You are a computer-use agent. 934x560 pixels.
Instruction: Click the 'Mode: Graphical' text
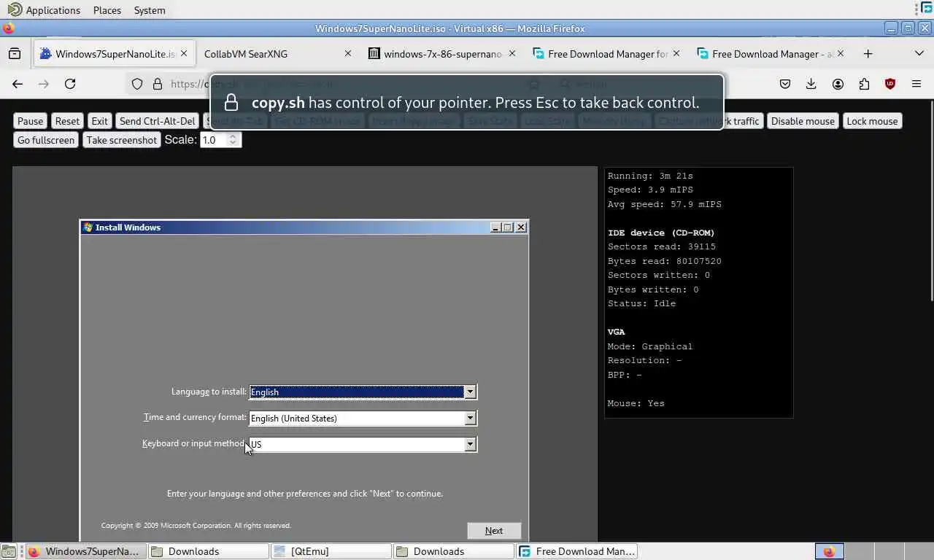coord(649,346)
